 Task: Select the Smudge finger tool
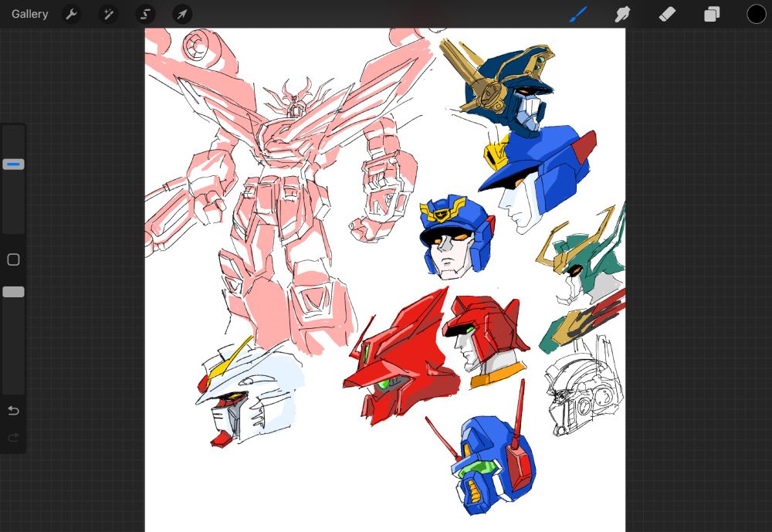(x=622, y=15)
